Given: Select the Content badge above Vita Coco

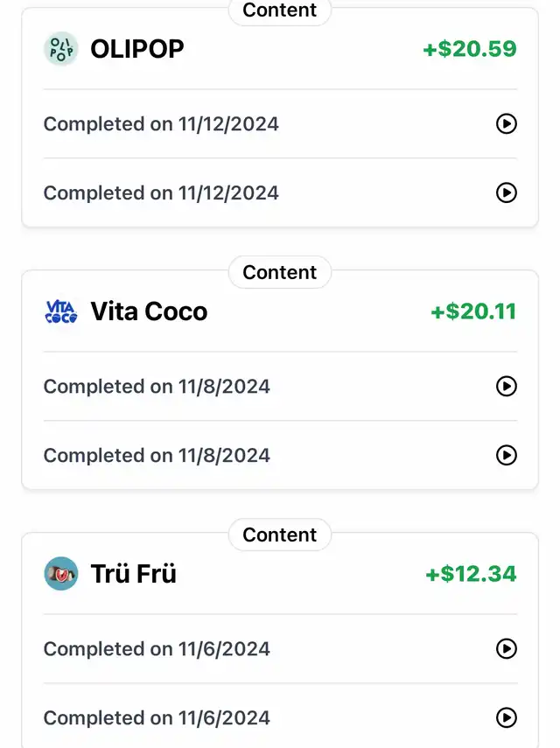Looking at the screenshot, I should point(280,272).
